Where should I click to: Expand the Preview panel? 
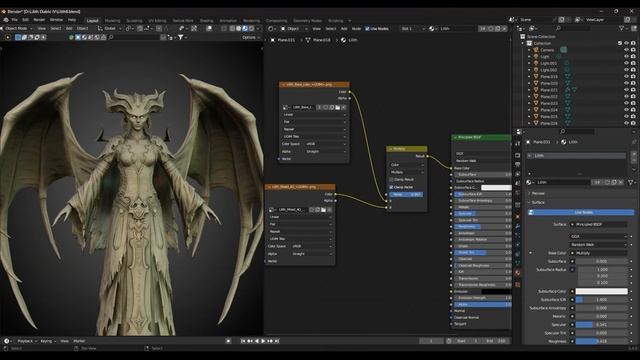pyautogui.click(x=537, y=193)
